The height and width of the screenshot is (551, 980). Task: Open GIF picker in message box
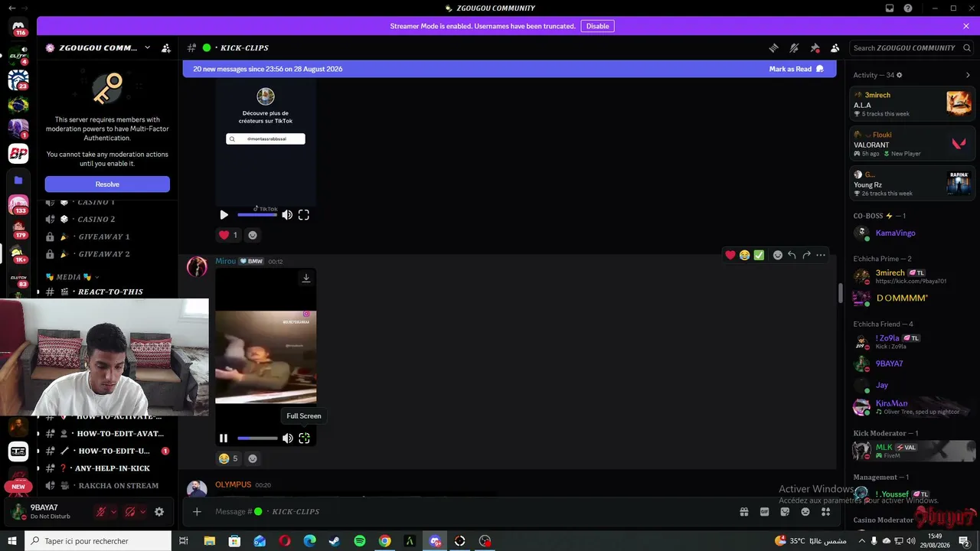tap(764, 512)
